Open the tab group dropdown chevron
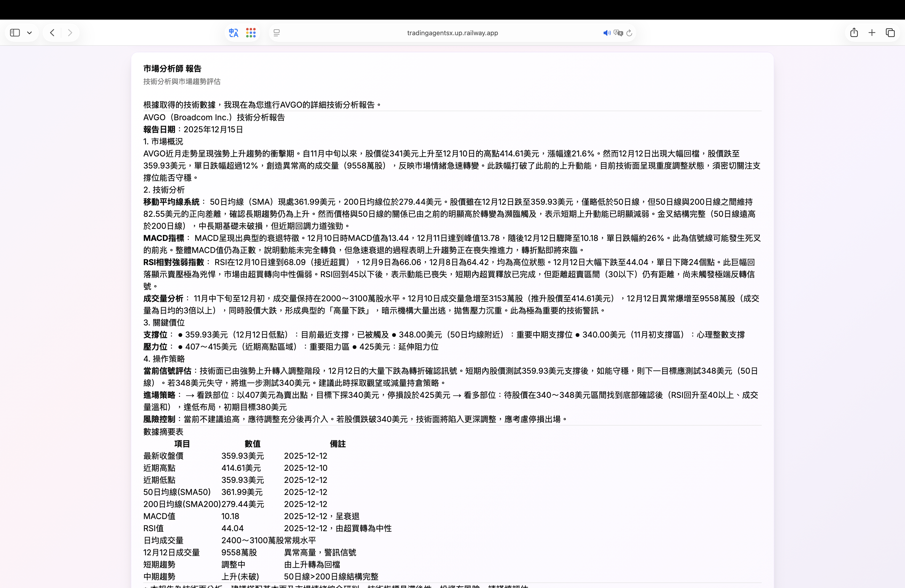The image size is (905, 588). point(29,33)
